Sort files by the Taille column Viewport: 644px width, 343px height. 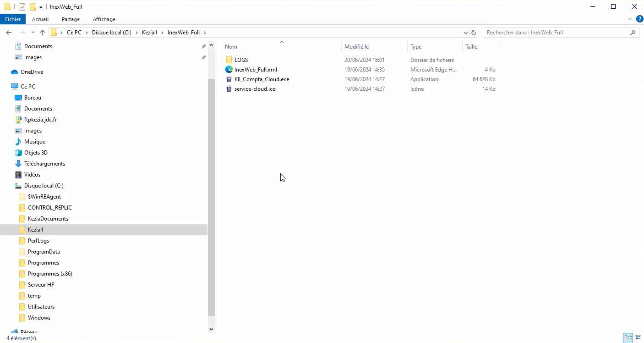pos(471,47)
